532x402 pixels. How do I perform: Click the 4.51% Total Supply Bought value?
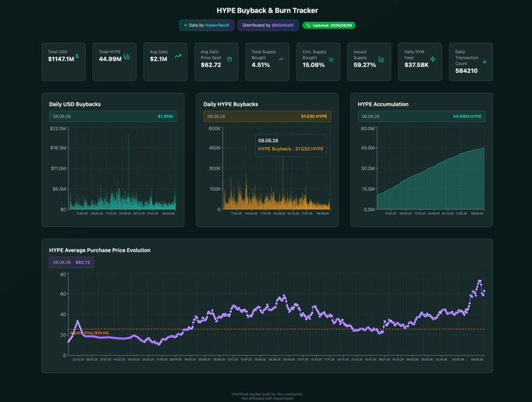[x=261, y=65]
